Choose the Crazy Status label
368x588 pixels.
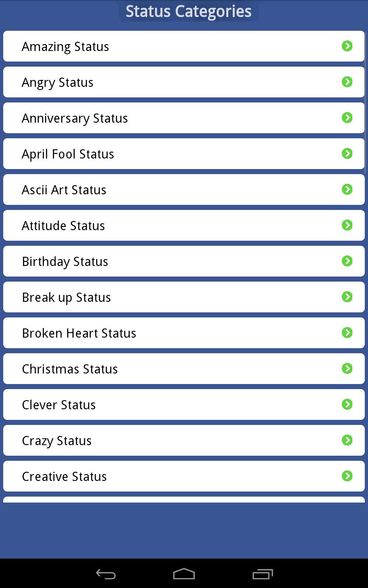click(57, 441)
